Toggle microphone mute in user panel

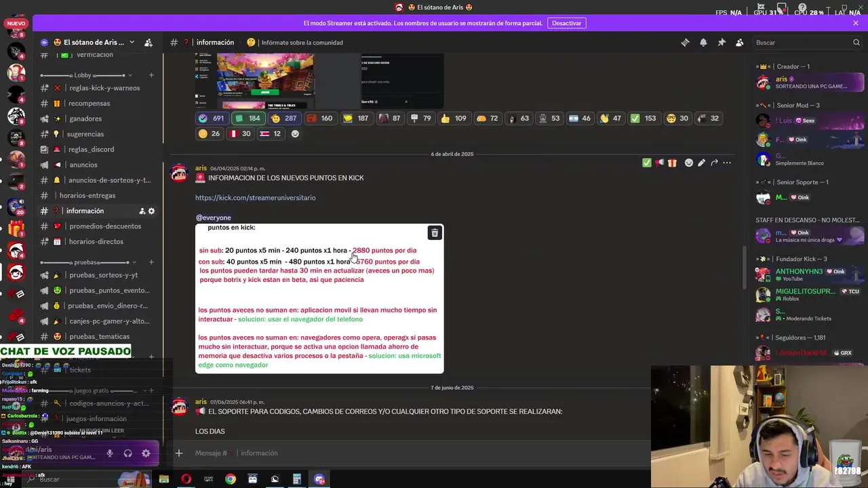110,453
